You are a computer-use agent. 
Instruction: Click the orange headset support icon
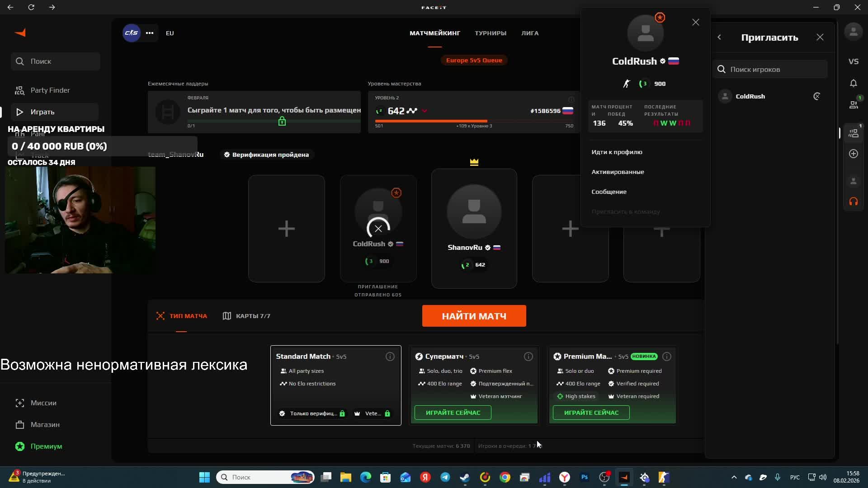click(x=853, y=202)
